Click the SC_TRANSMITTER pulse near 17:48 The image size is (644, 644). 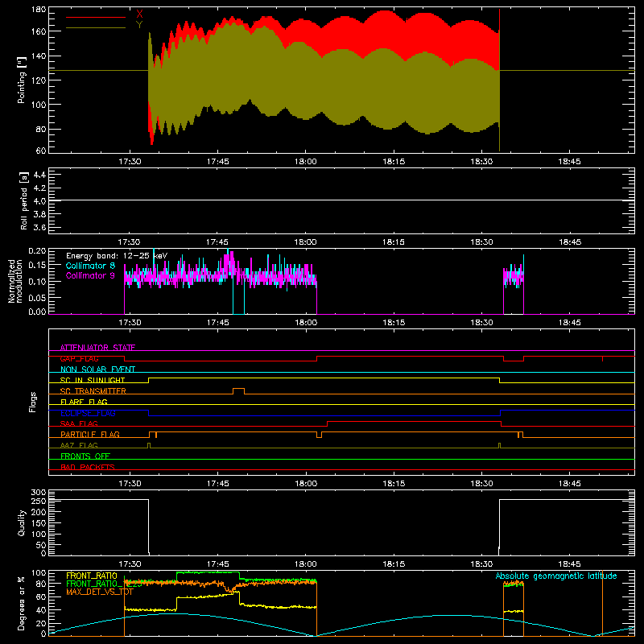[238, 390]
